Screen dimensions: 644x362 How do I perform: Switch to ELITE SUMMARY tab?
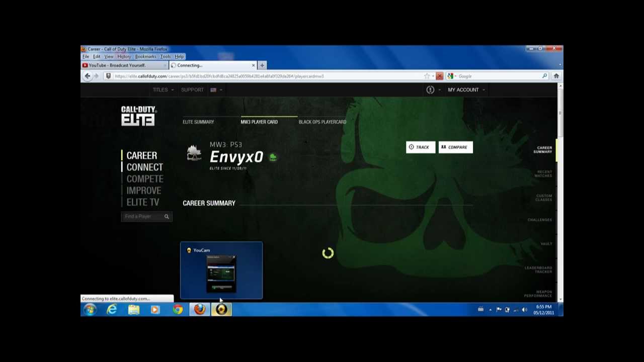(x=198, y=122)
